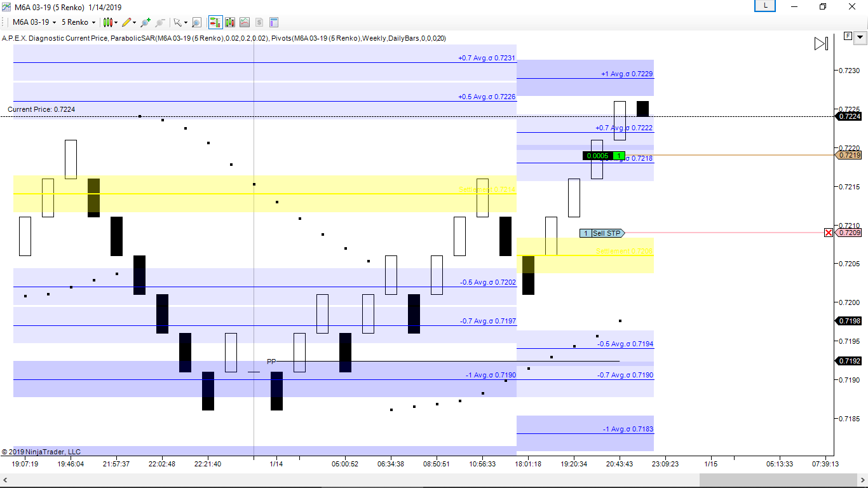The height and width of the screenshot is (488, 868).
Task: Open the candlestick chart style menu
Action: (x=111, y=22)
